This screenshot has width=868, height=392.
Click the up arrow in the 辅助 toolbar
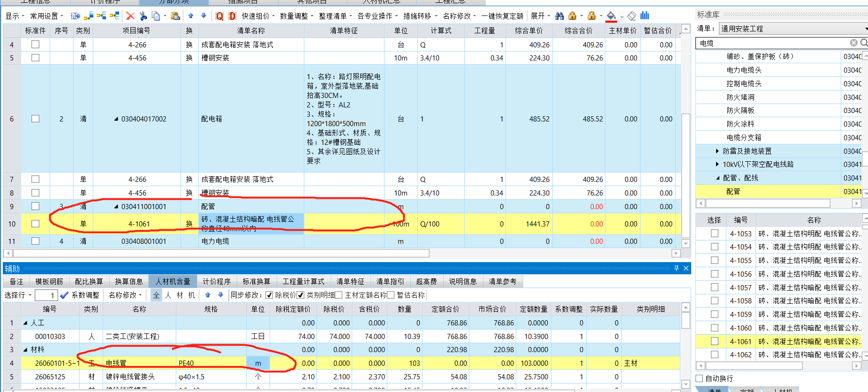pyautogui.click(x=208, y=295)
